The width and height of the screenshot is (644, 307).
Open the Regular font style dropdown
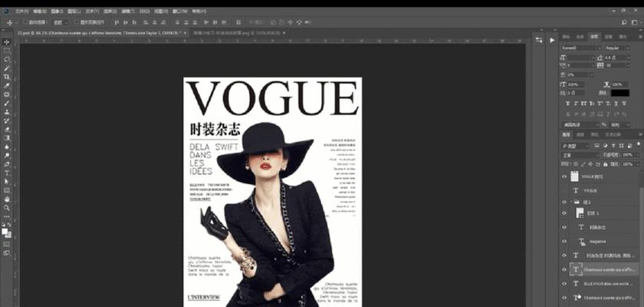tap(617, 48)
